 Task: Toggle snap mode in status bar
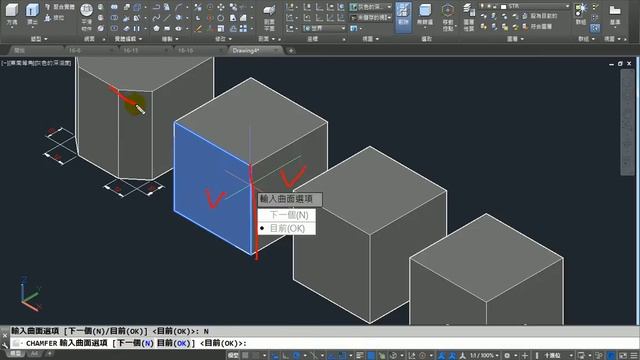pyautogui.click(x=256, y=356)
